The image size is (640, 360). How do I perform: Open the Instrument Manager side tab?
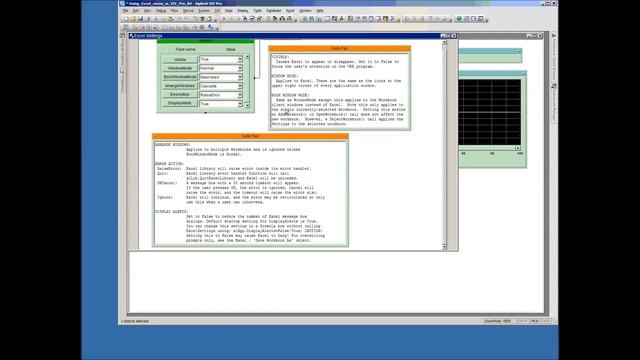(554, 103)
